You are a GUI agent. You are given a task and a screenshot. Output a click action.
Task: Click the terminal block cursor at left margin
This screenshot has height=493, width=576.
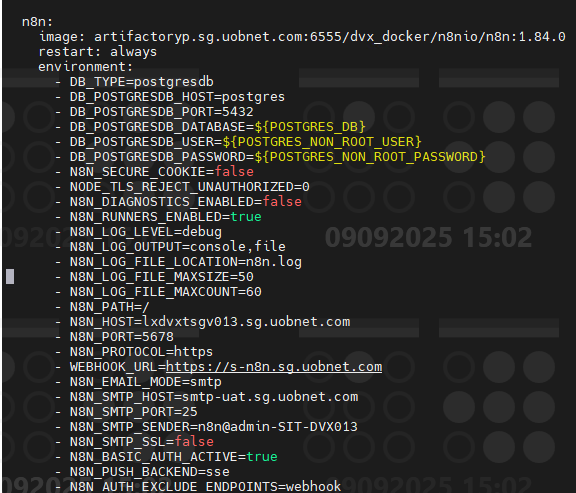click(x=10, y=277)
